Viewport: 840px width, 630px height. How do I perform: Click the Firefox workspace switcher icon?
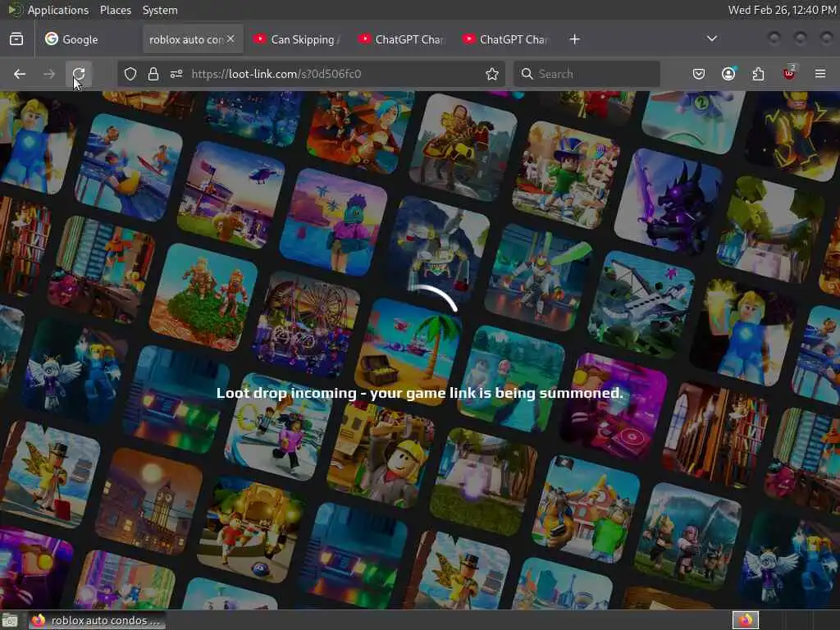[746, 620]
